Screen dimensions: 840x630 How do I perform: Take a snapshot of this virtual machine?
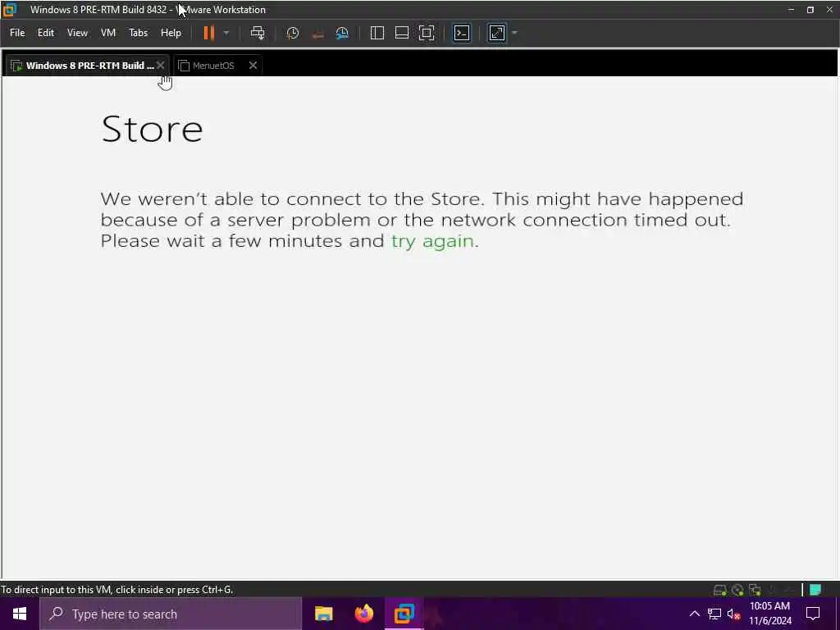point(293,33)
